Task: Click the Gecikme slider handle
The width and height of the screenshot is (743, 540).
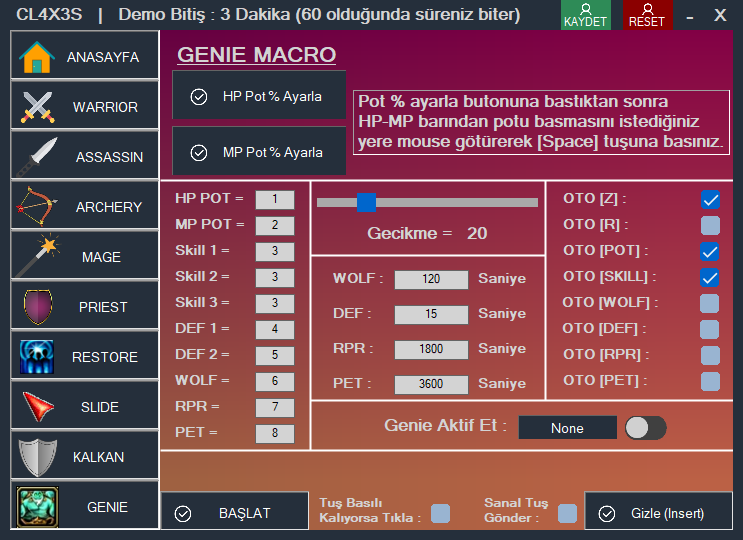Action: tap(366, 202)
